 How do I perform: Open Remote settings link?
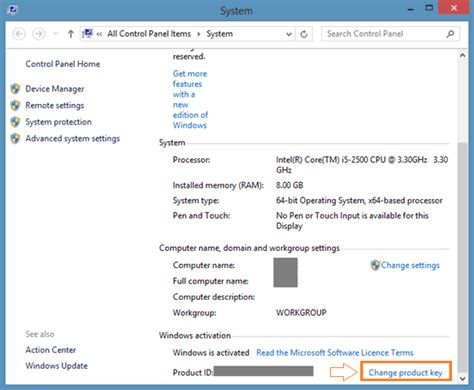(x=55, y=106)
